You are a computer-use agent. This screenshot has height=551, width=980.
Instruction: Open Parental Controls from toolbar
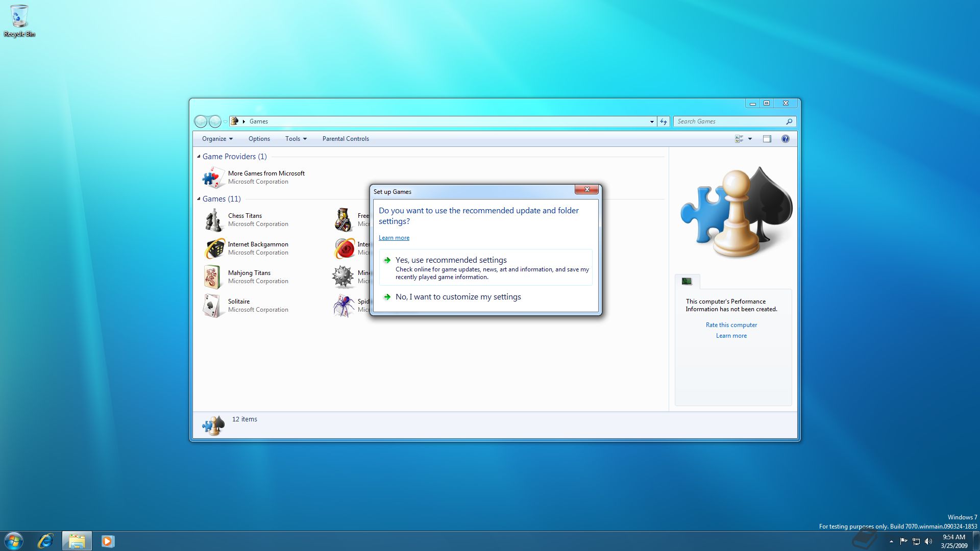[x=346, y=139]
